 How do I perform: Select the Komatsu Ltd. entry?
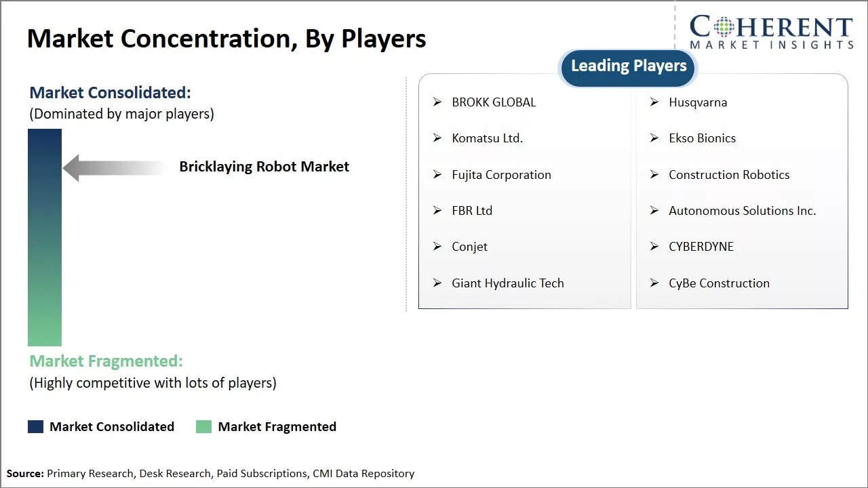point(487,138)
